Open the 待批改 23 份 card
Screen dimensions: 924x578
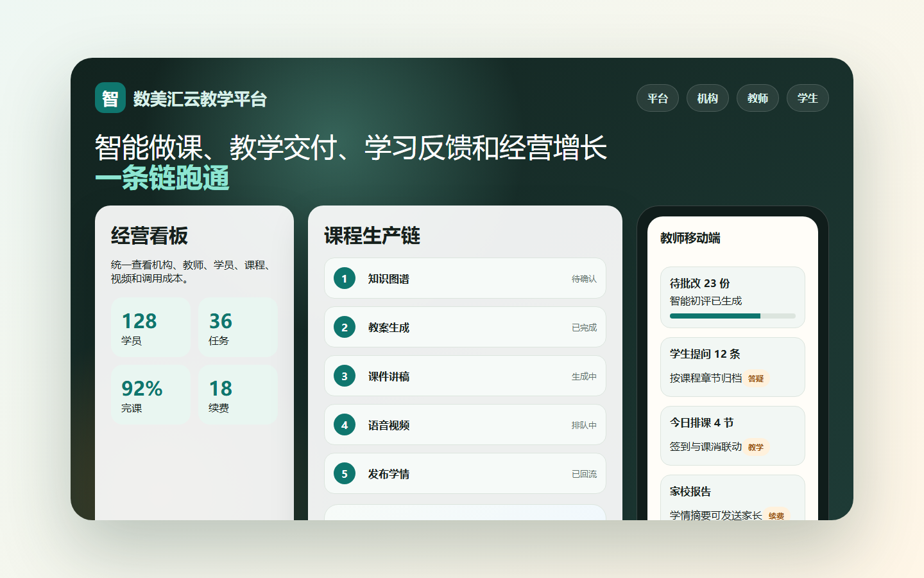733,297
